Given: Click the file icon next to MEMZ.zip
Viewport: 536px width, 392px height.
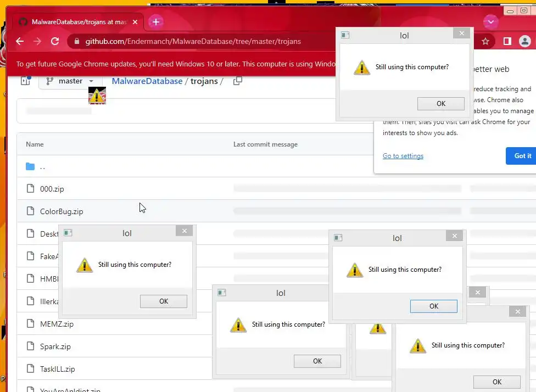Looking at the screenshot, I should click(x=30, y=324).
